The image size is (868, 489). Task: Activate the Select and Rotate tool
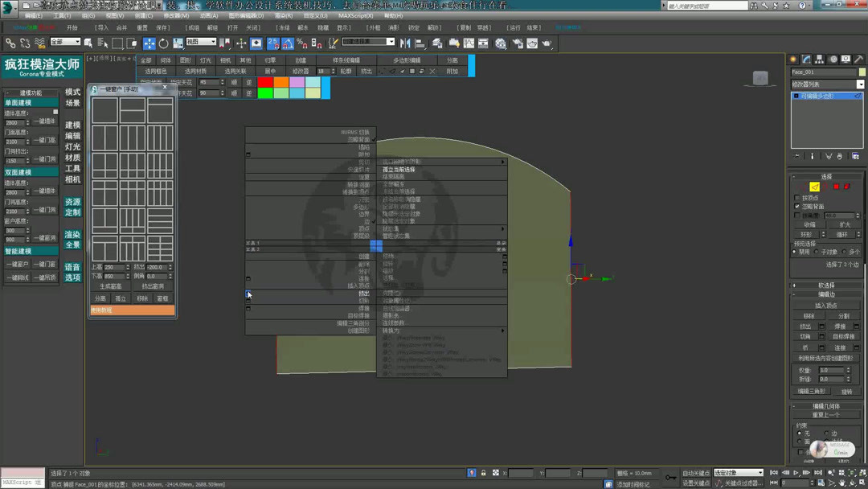click(x=162, y=42)
